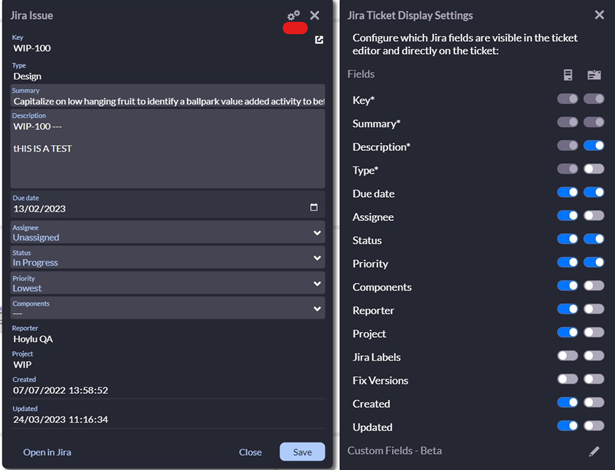Click locked Key editor toggle
The image size is (615, 470).
pos(567,99)
